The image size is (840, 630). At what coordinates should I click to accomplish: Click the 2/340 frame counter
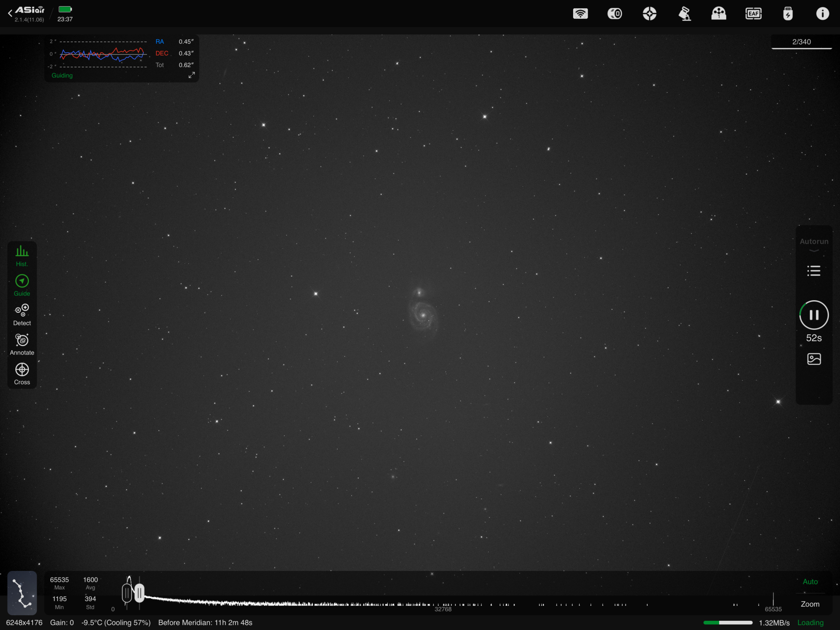point(801,42)
